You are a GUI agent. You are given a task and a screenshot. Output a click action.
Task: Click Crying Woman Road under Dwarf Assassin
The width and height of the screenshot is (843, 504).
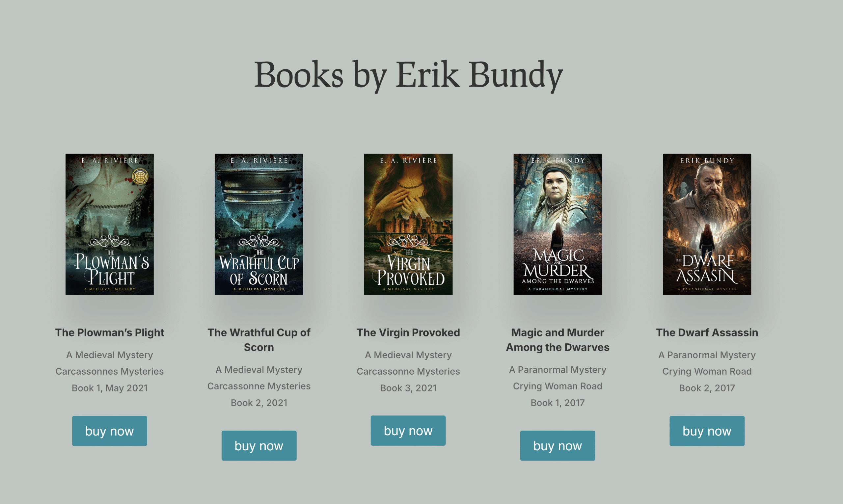[x=707, y=371]
